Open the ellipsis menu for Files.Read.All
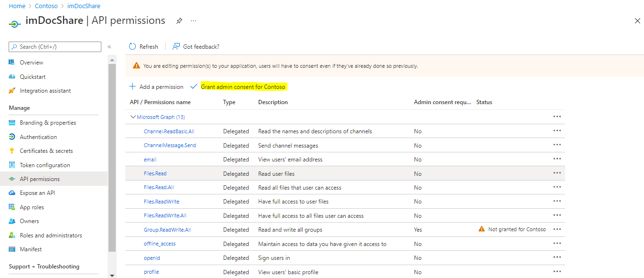This screenshot has width=644, height=278. click(557, 187)
